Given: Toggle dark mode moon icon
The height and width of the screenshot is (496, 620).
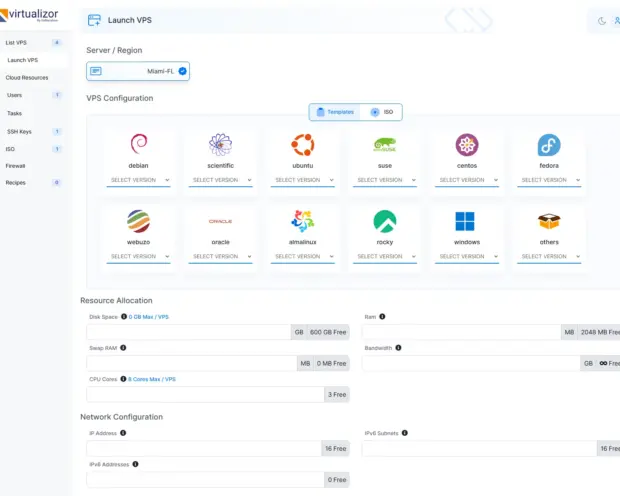Looking at the screenshot, I should (602, 21).
